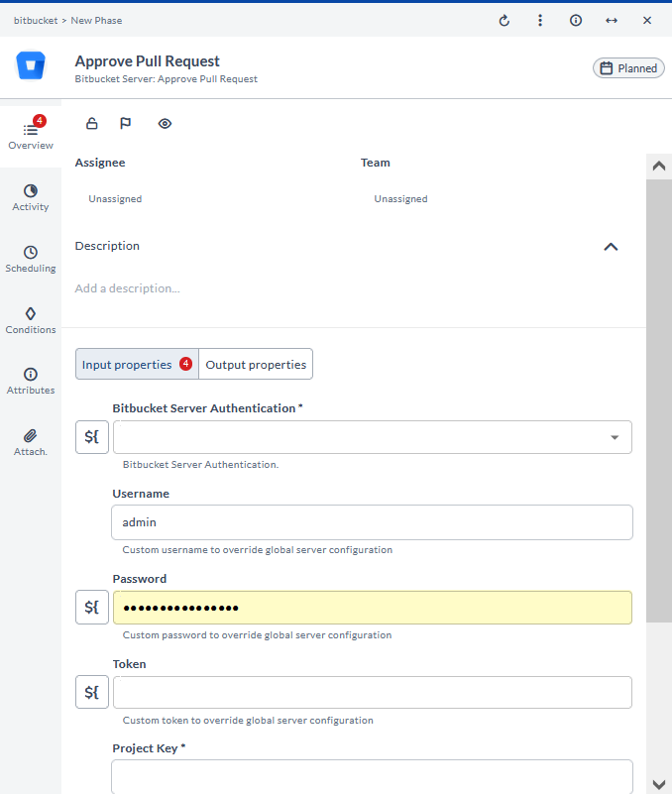672x794 pixels.
Task: Toggle the eye watch icon
Action: tap(165, 124)
